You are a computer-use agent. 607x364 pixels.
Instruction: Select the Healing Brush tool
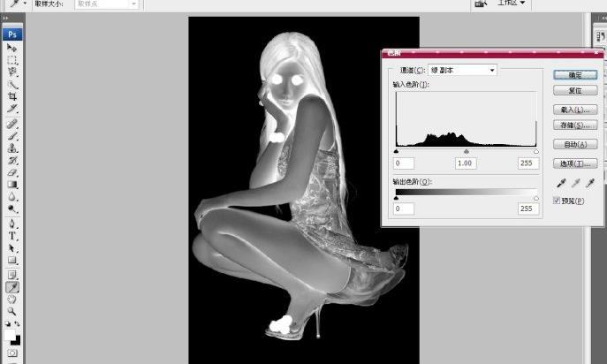tap(11, 124)
